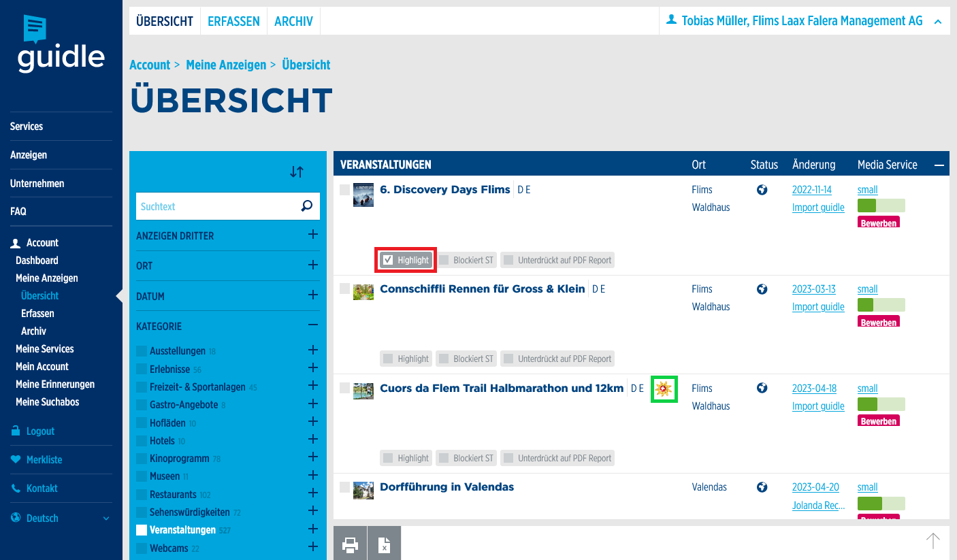957x560 pixels.
Task: Click the Excel export icon
Action: (x=384, y=544)
